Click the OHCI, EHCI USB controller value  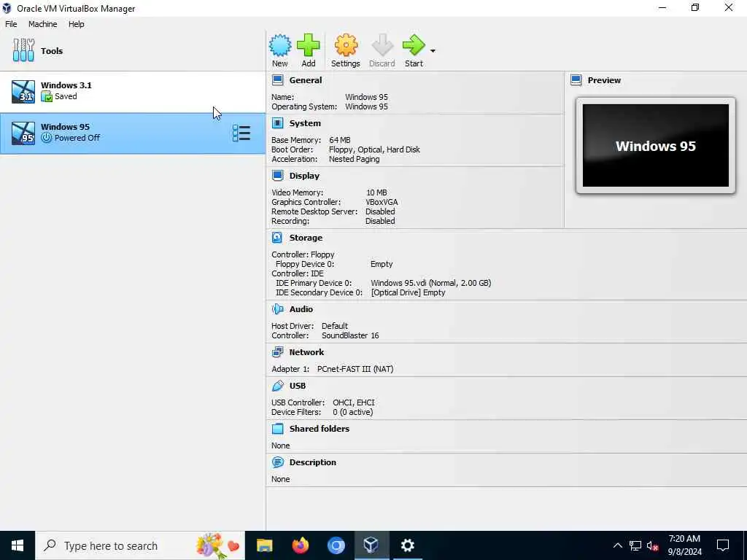click(354, 402)
